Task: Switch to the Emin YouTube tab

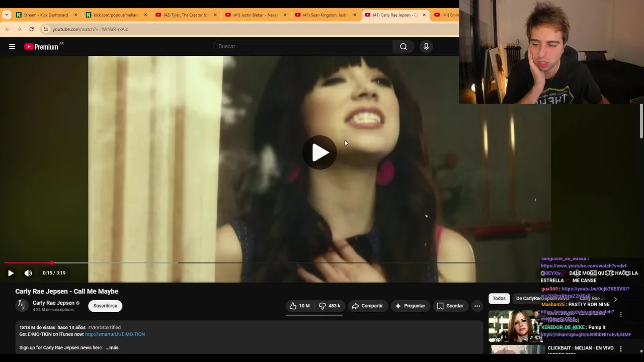Action: coord(446,15)
